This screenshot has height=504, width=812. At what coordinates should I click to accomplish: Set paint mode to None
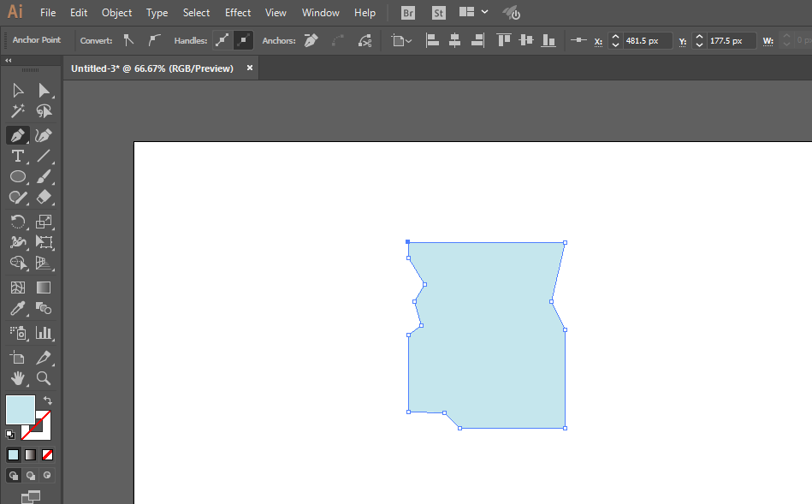(47, 454)
